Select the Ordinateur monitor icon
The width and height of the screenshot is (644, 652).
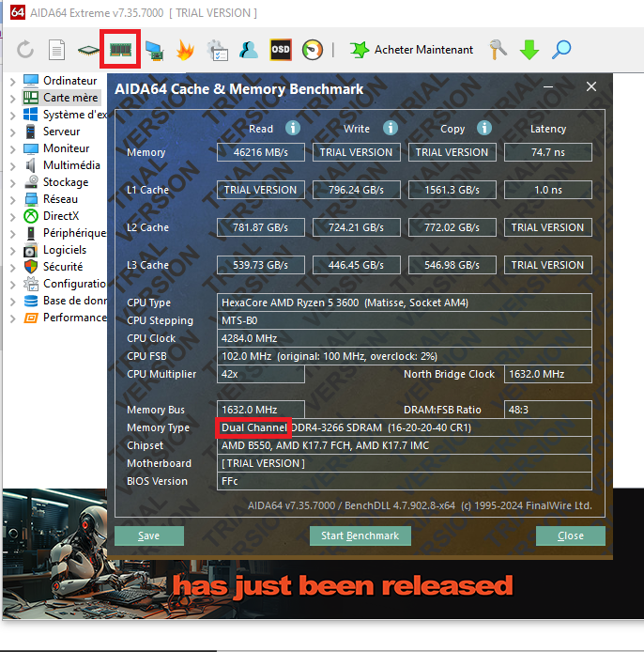(31, 80)
